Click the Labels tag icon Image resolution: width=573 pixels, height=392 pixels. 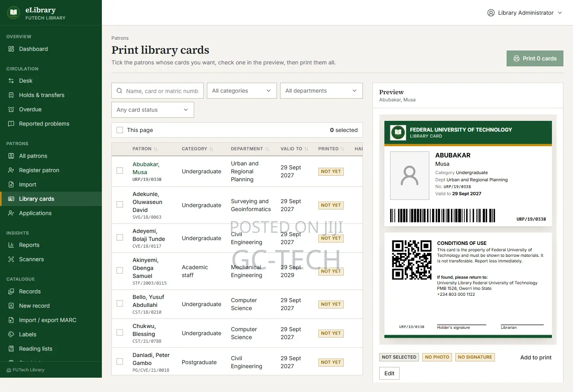(x=11, y=334)
